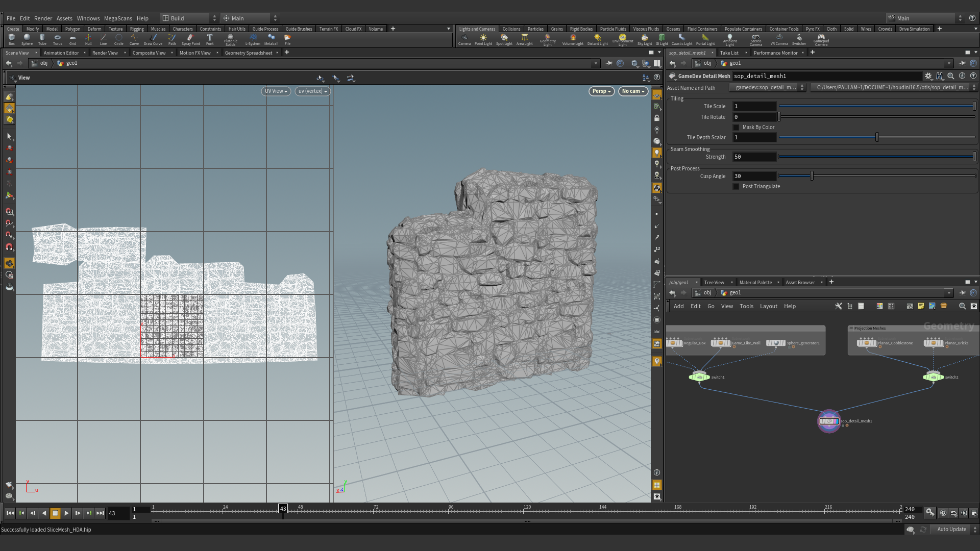Viewport: 980px width, 551px height.
Task: Select the Polygon tab in top menu
Action: 71,28
